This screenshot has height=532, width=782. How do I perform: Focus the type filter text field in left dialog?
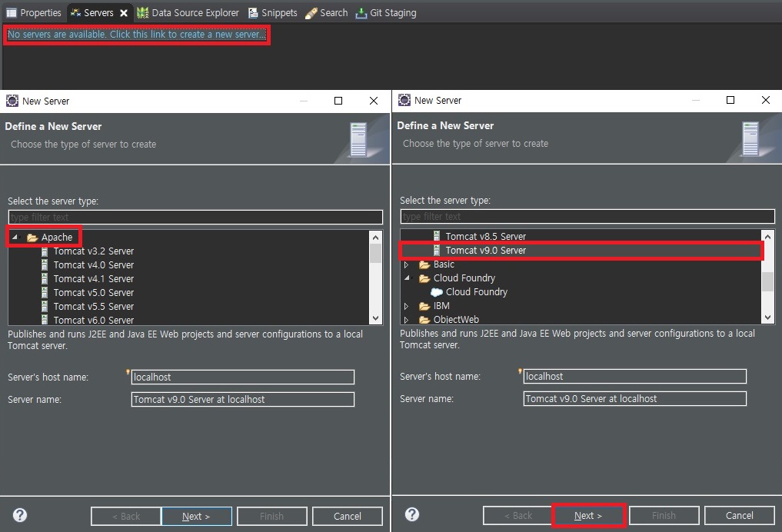[x=195, y=217]
